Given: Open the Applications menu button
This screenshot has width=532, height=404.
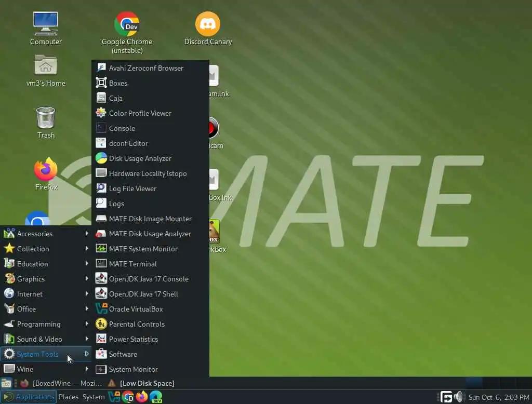Looking at the screenshot, I should point(28,397).
